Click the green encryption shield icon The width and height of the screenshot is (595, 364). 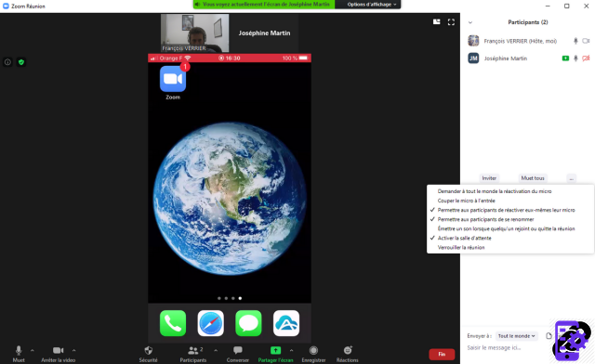click(x=21, y=62)
